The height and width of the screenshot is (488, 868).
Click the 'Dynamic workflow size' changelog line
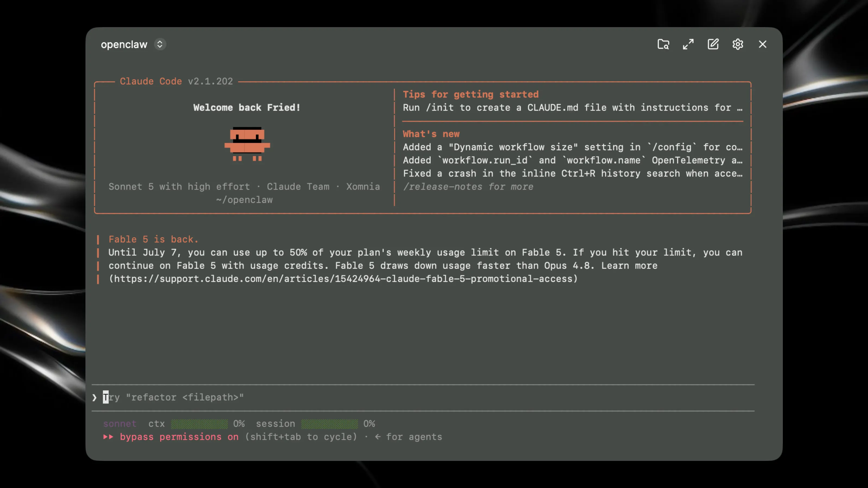573,147
